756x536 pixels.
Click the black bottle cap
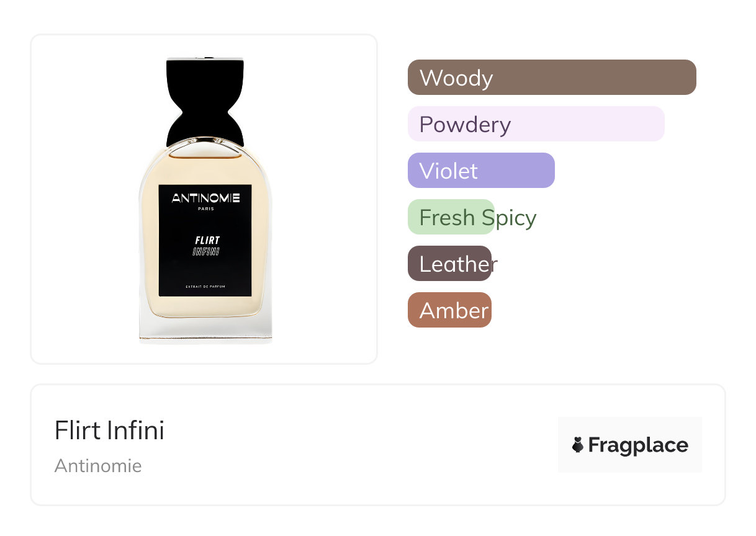coord(205,99)
